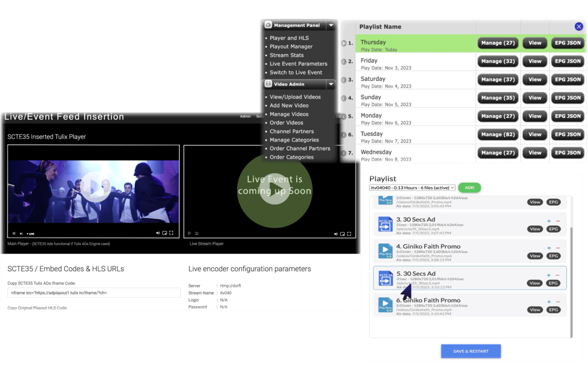Click Manage (82) for Tuesday playlist
This screenshot has height=381, width=588.
click(x=498, y=134)
